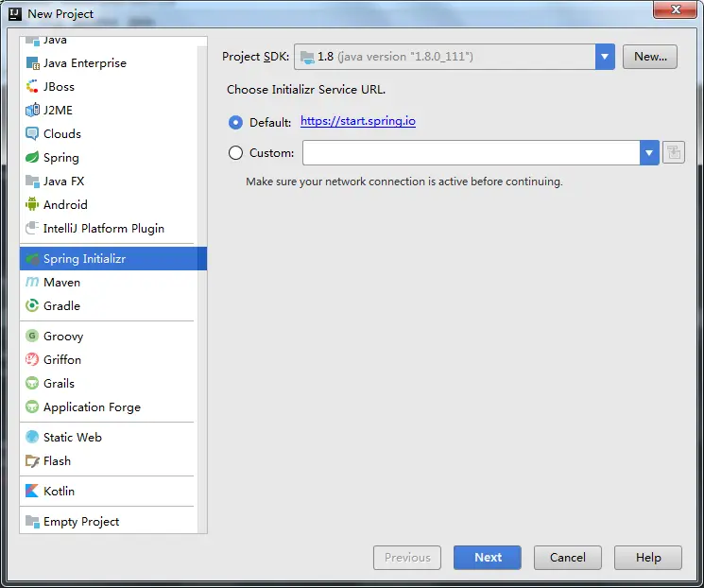Click the Java Enterprise icon
This screenshot has width=704, height=588.
click(x=32, y=63)
